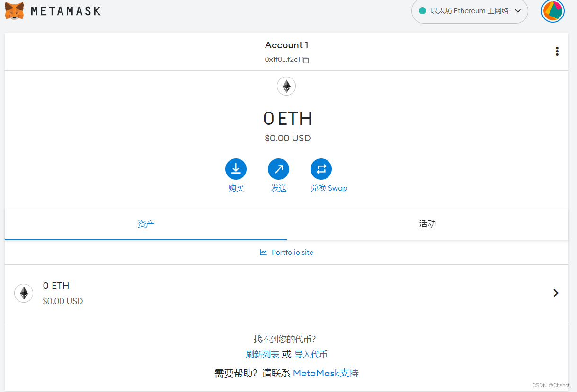577x392 pixels.
Task: Click the large 0 ETH balance
Action: (x=287, y=119)
